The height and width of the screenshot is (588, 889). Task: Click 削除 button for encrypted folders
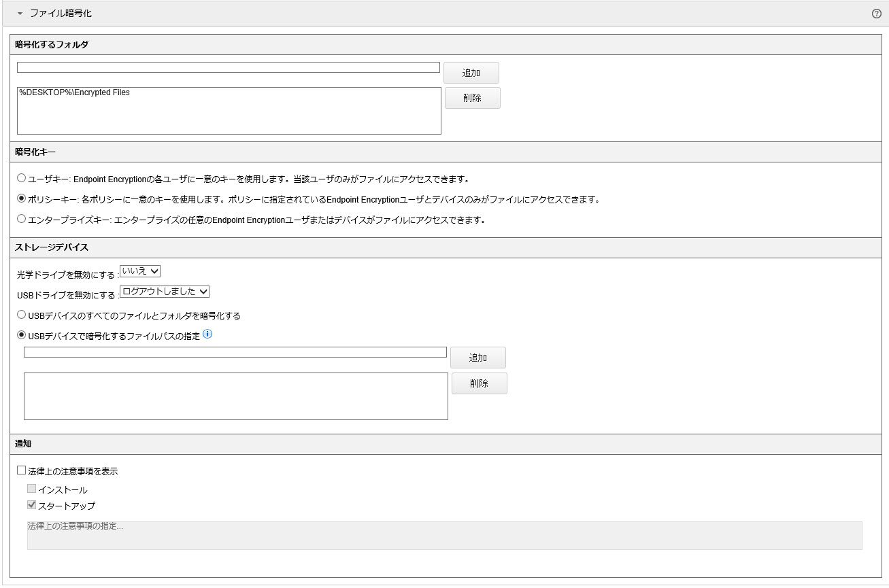click(472, 98)
